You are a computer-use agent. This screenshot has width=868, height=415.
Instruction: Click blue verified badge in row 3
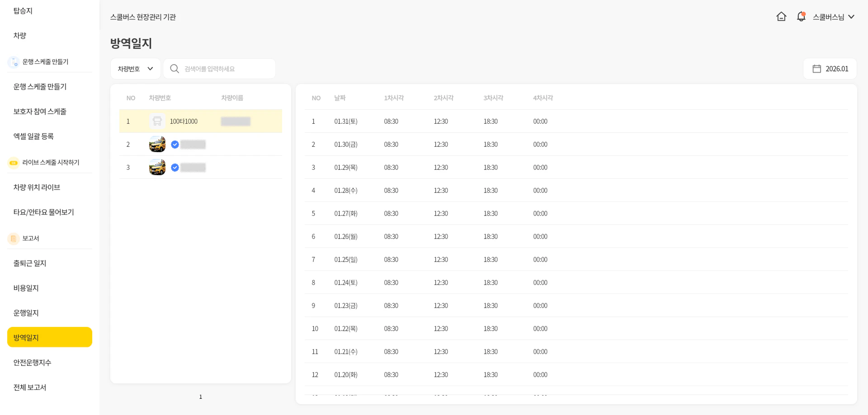click(x=175, y=168)
